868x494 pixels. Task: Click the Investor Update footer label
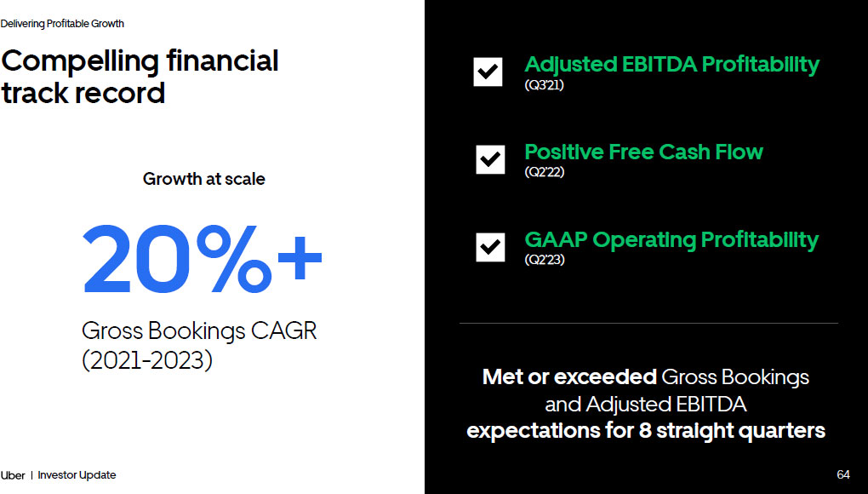pyautogui.click(x=77, y=475)
